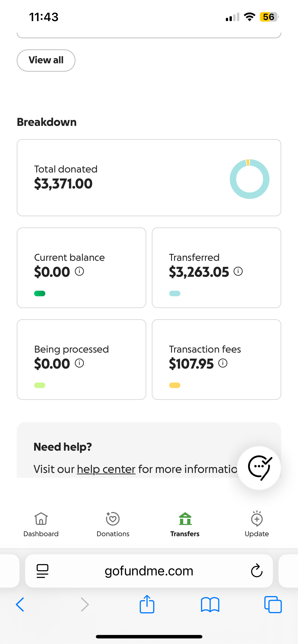
Task: Show all open Safari tabs
Action: point(273,605)
